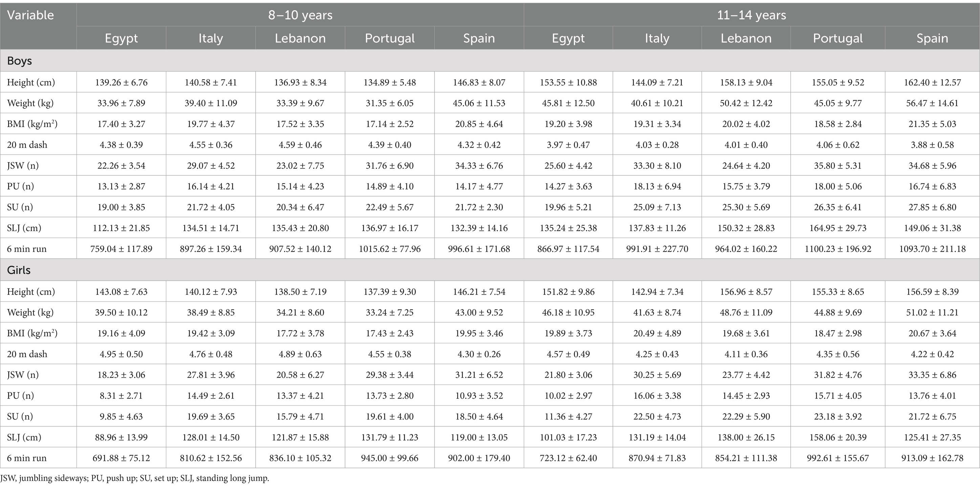Click Spain header under 11–14 years
This screenshot has height=487, width=980.
(932, 38)
